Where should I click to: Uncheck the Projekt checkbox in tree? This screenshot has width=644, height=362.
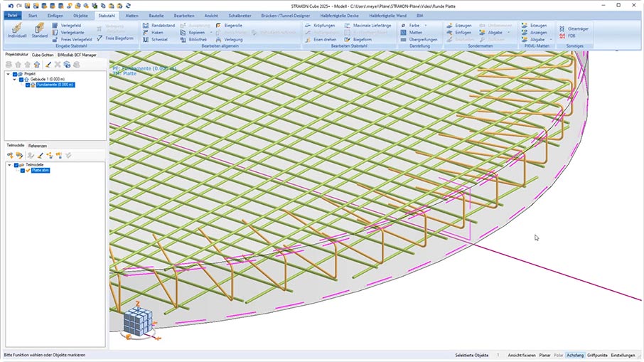(x=15, y=73)
